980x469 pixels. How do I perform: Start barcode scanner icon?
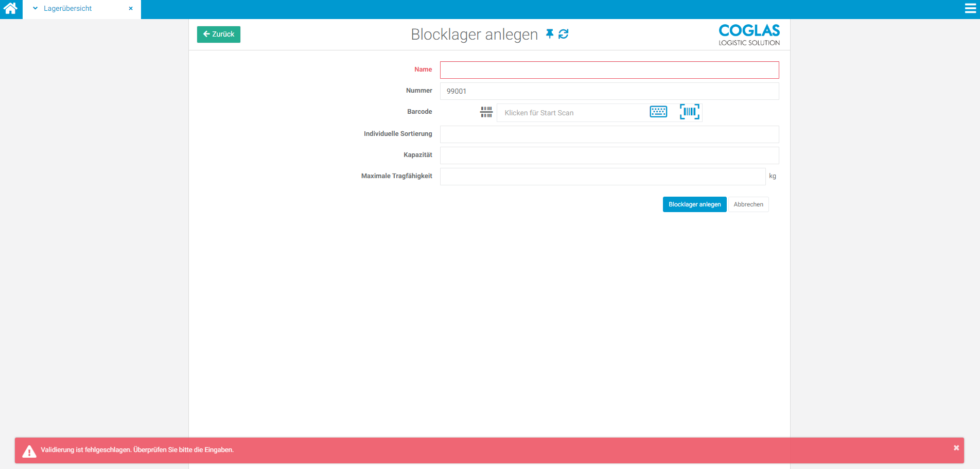pyautogui.click(x=689, y=112)
